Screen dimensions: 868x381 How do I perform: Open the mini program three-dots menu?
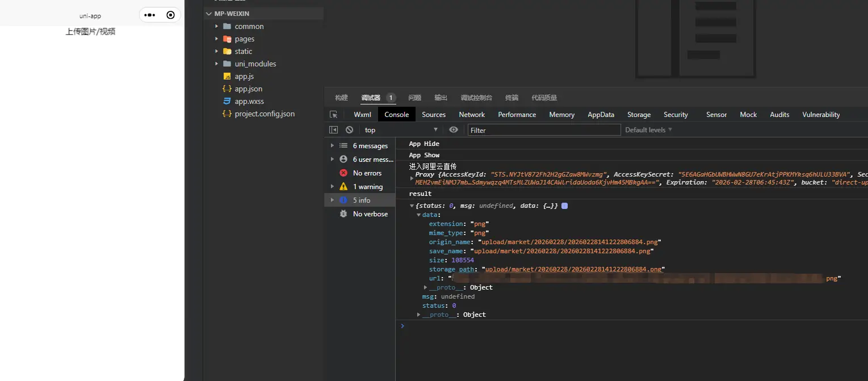[x=150, y=15]
